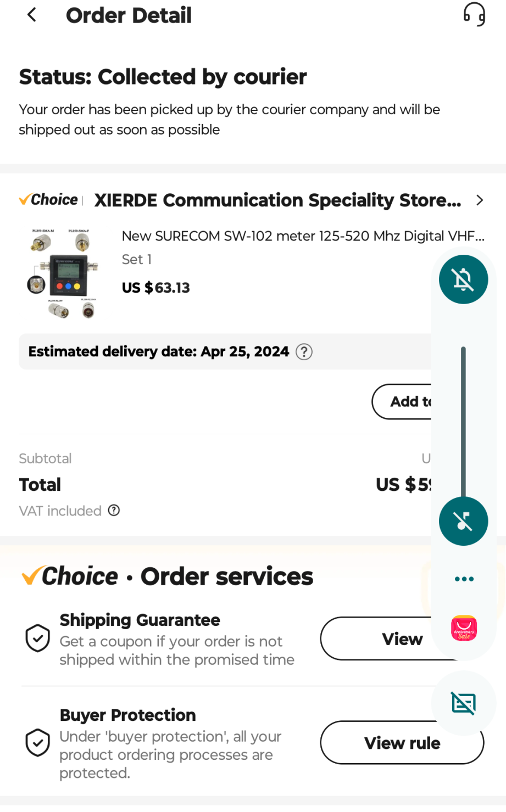Screen dimensions: 506x812
Task: Open customer support headset icon
Action: pos(474,15)
